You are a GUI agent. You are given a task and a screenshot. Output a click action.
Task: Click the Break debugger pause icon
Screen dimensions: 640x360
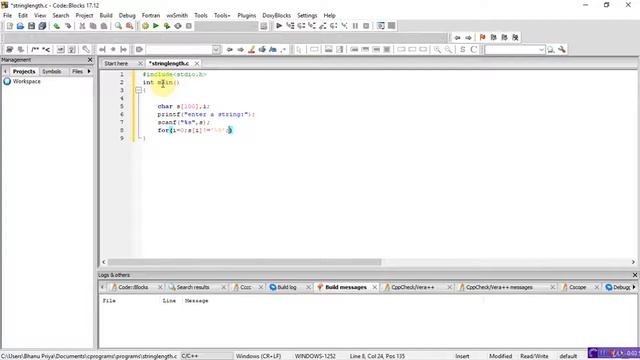click(355, 26)
